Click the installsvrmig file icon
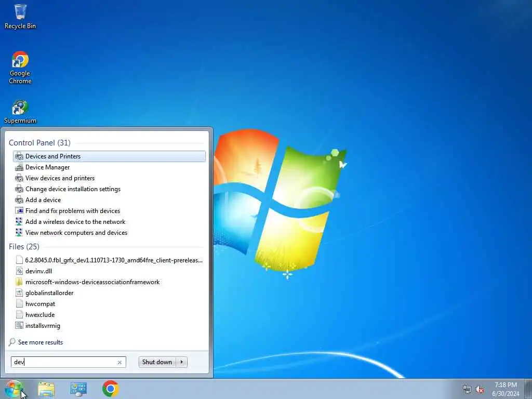Image resolution: width=532 pixels, height=399 pixels. click(x=19, y=325)
